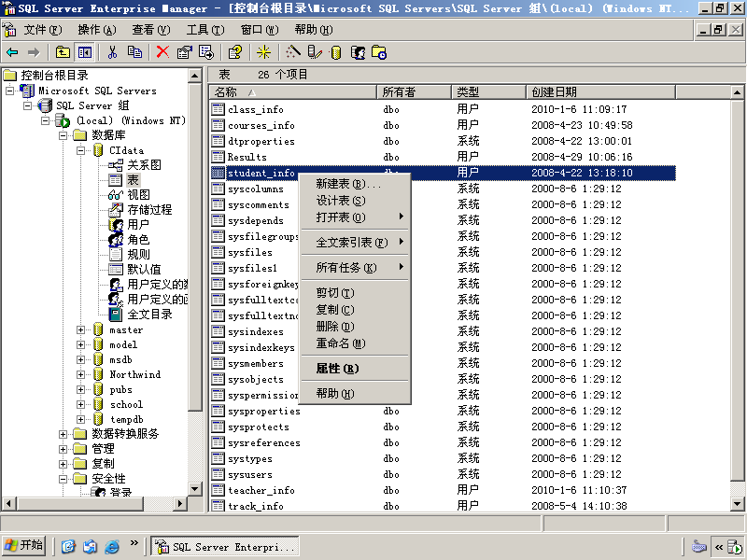Click the New job folder-clock icon
The image size is (747, 560).
pos(379,52)
